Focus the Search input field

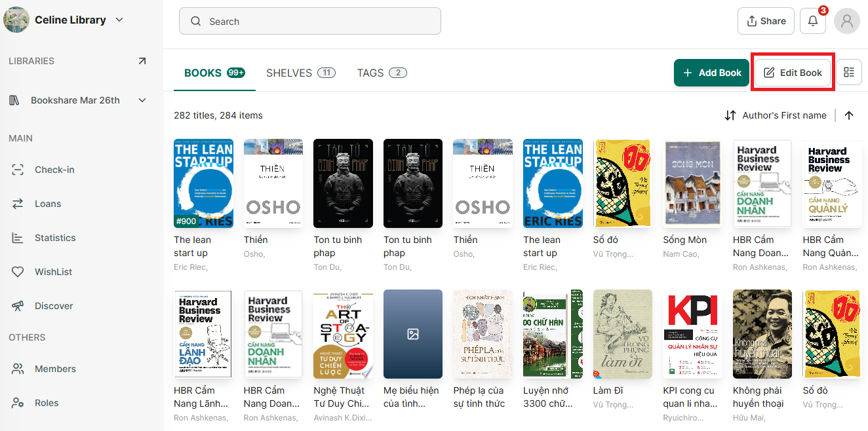[310, 21]
